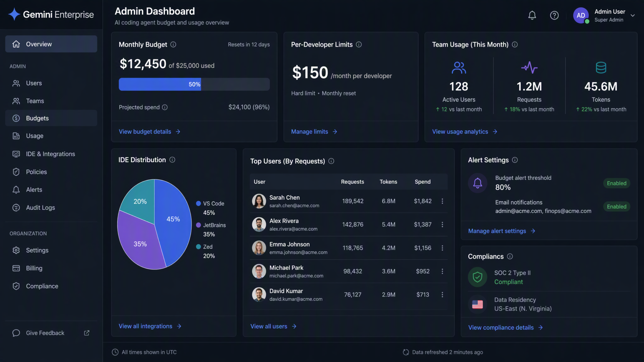Click the purple bell alert threshold icon
644x362 pixels.
[x=478, y=183]
